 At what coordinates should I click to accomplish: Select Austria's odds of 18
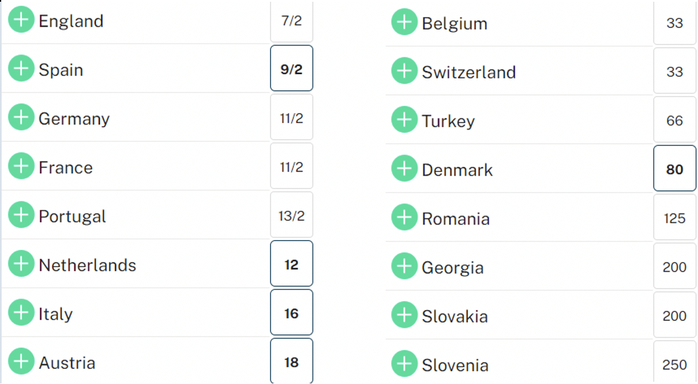[292, 361]
